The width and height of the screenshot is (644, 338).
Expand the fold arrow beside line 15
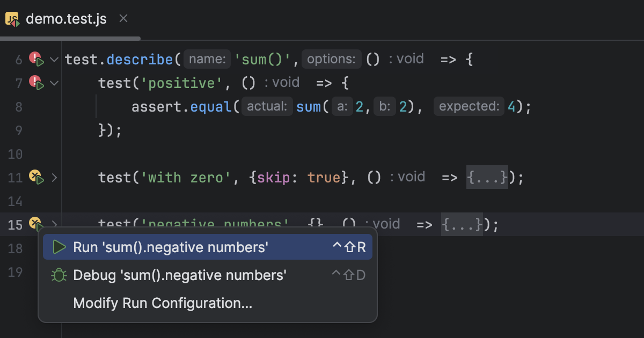click(x=54, y=224)
